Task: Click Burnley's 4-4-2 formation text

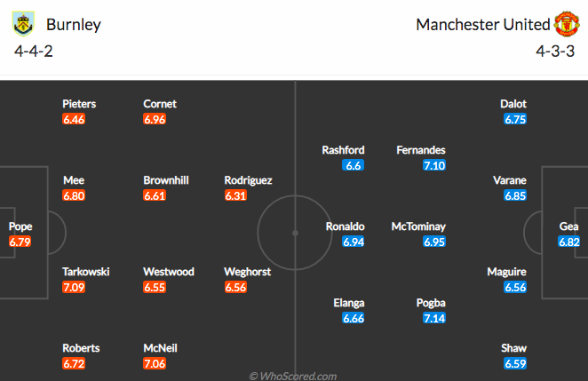Action: [x=34, y=52]
